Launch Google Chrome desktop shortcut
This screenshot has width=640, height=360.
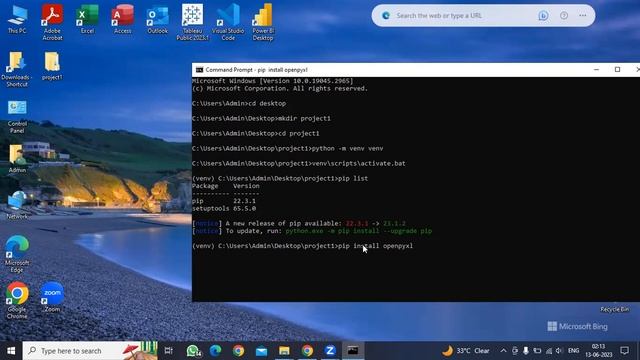[x=17, y=300]
